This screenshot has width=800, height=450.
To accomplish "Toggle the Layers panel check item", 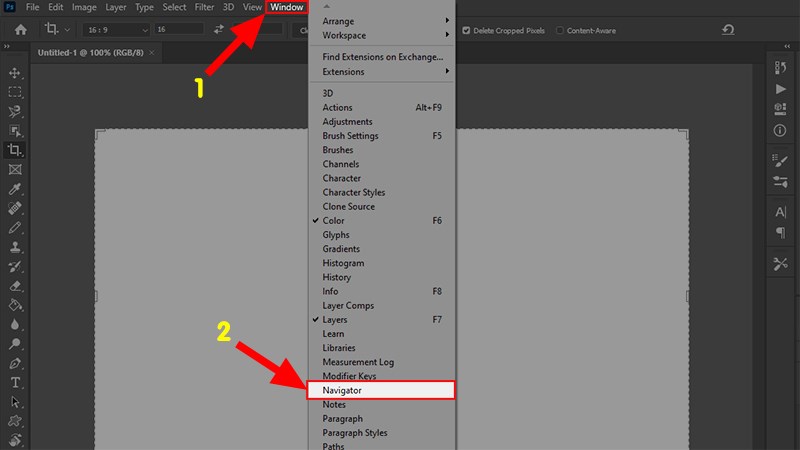I will pos(382,320).
